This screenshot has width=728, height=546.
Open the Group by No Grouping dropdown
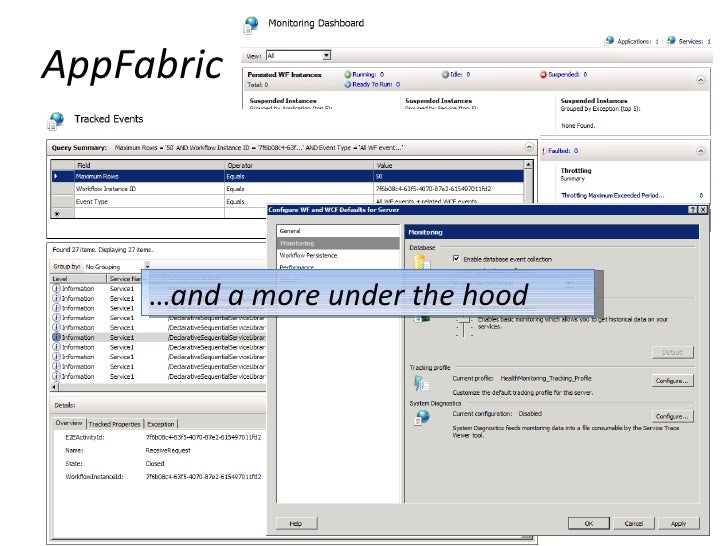(147, 266)
